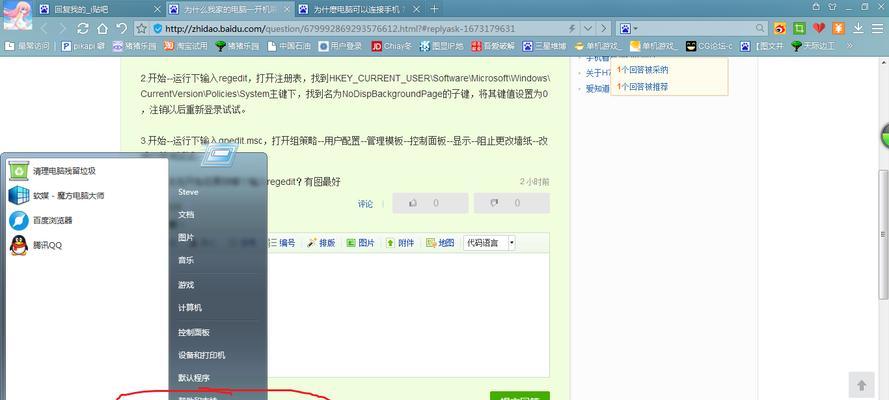The width and height of the screenshot is (889, 400).
Task: Click the orange yen shopping extension icon
Action: pos(838,28)
